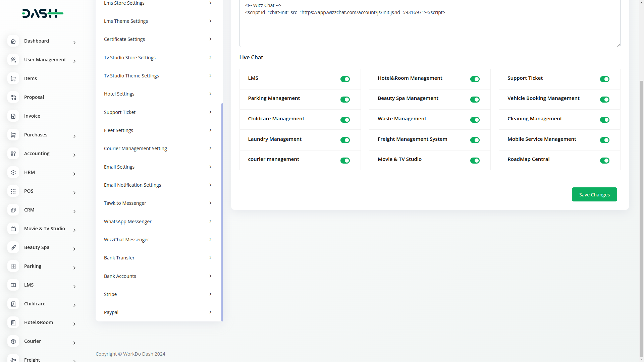The image size is (644, 362).
Task: Toggle Freight Management System switch
Action: tap(475, 140)
